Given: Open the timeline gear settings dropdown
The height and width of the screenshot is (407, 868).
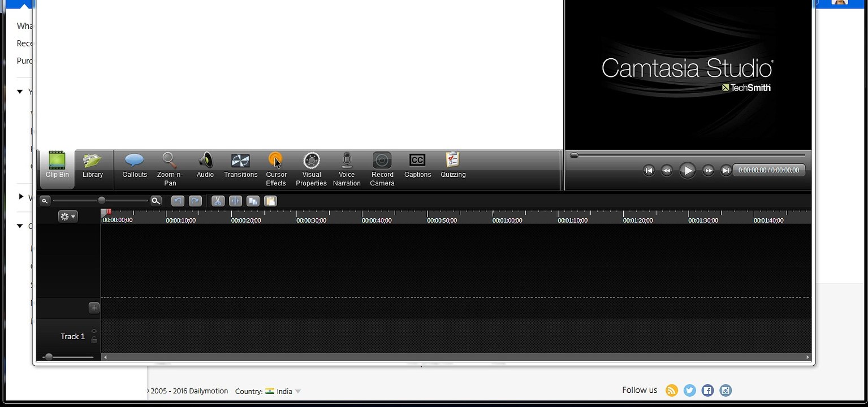Looking at the screenshot, I should click(68, 217).
